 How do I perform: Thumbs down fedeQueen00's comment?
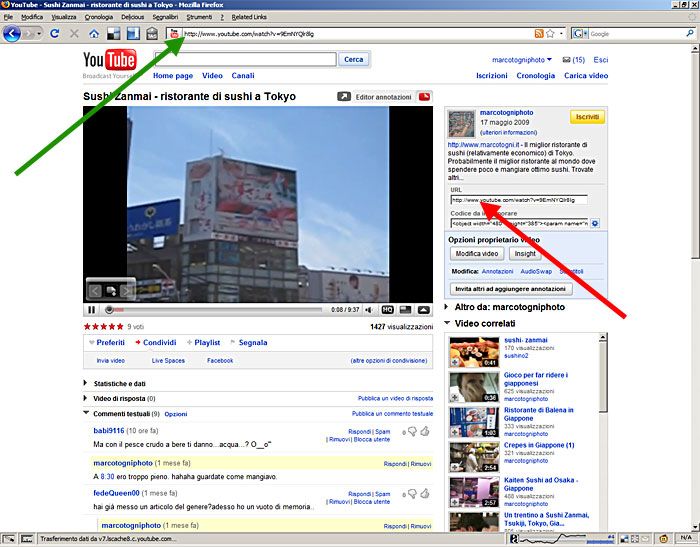(412, 493)
